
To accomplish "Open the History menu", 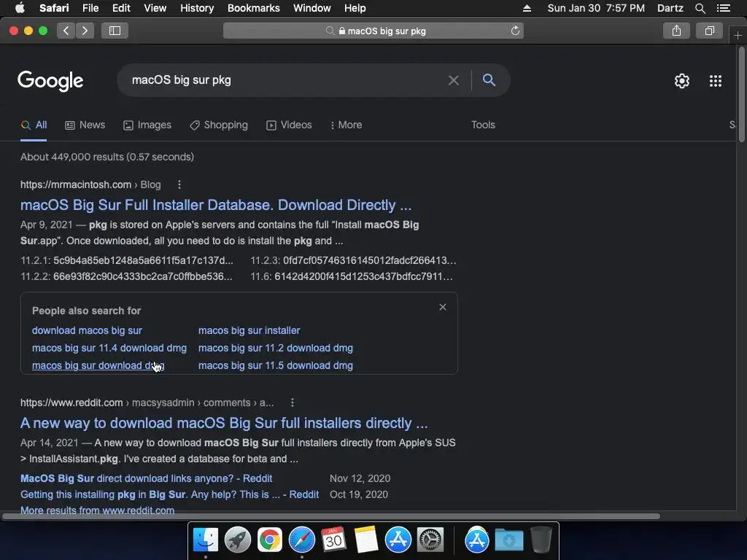I will pyautogui.click(x=197, y=8).
